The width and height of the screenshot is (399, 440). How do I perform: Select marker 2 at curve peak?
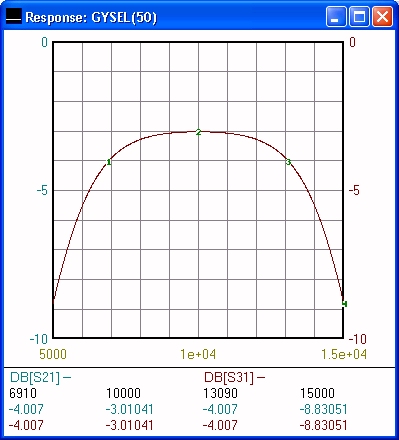[199, 132]
